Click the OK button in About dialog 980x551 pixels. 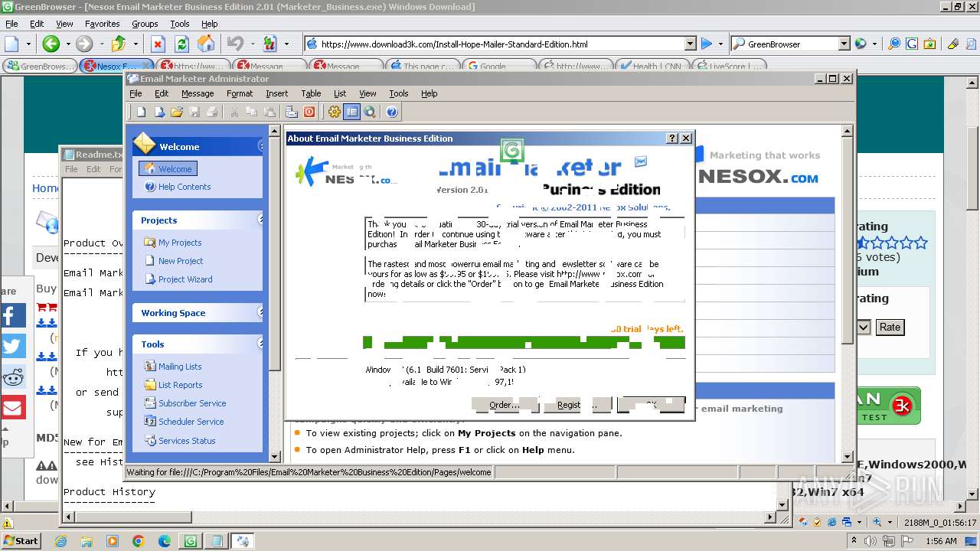[651, 405]
